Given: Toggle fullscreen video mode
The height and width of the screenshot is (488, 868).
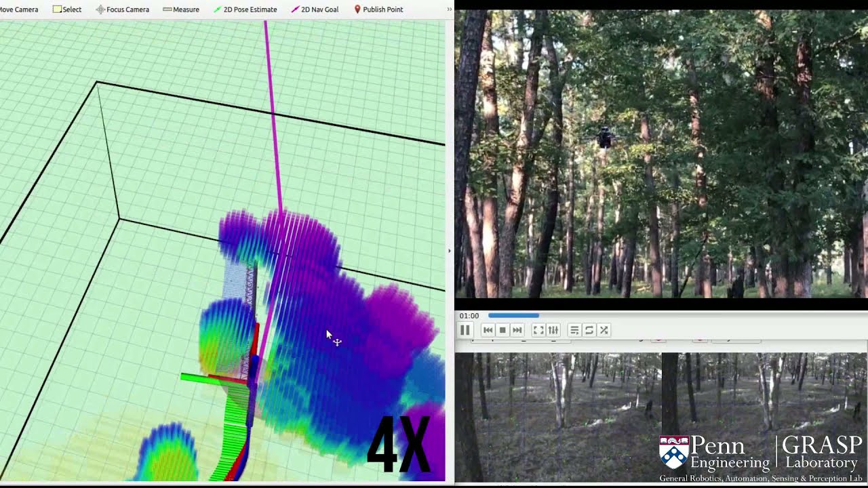Looking at the screenshot, I should tap(538, 330).
